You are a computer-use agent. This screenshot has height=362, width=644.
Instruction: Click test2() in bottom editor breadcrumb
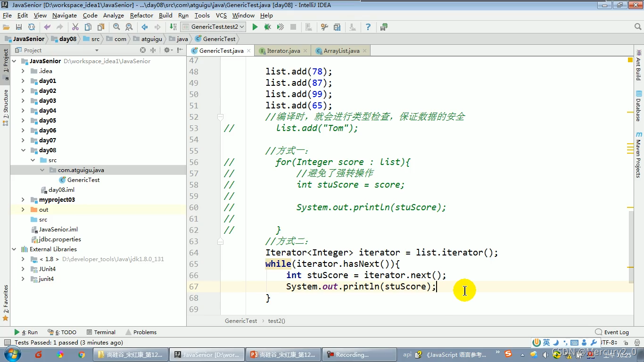tap(277, 321)
